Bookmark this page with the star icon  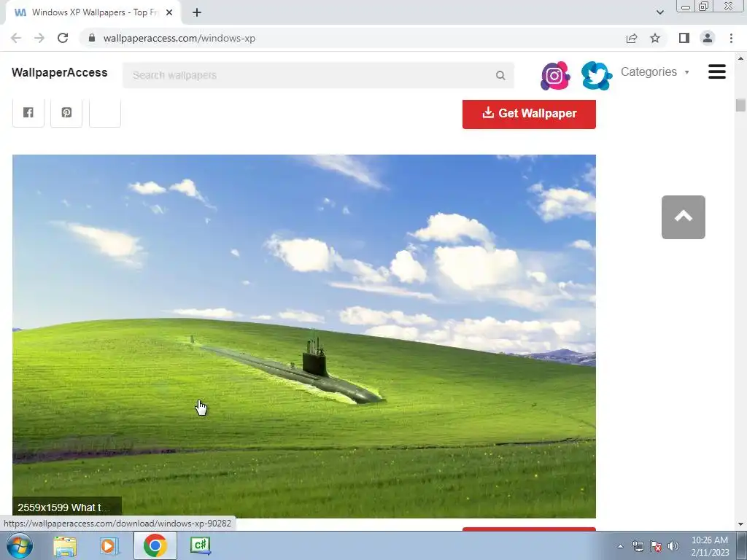point(655,38)
